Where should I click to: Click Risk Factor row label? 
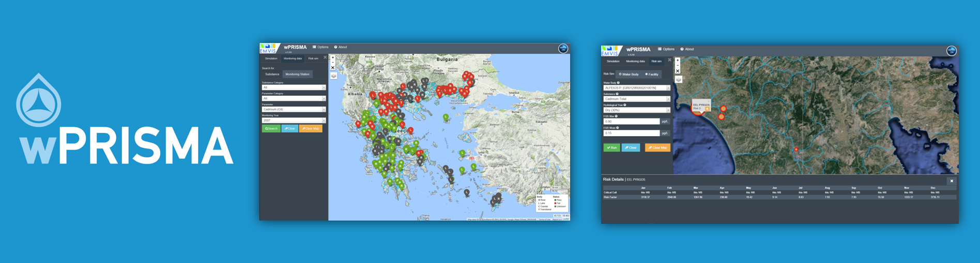click(610, 197)
